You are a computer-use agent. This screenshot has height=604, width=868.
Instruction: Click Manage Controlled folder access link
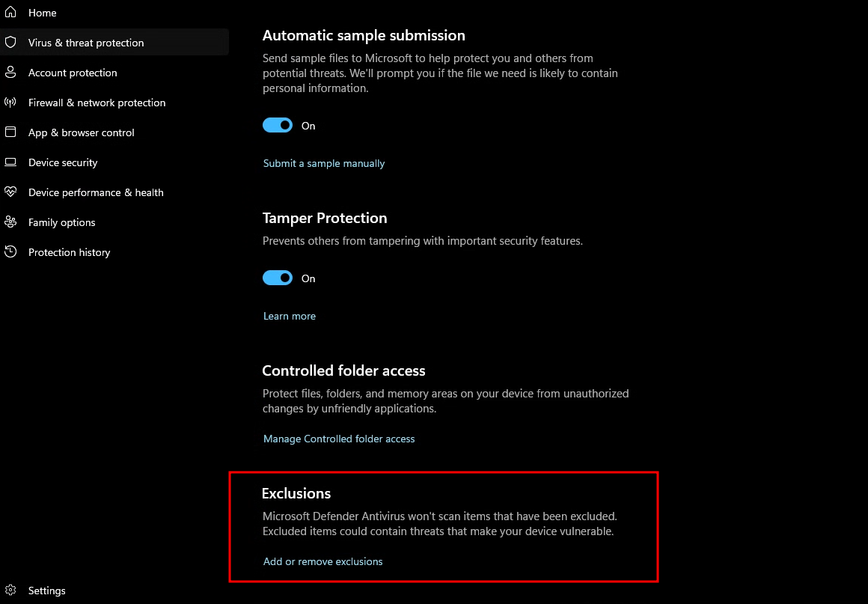coord(339,439)
